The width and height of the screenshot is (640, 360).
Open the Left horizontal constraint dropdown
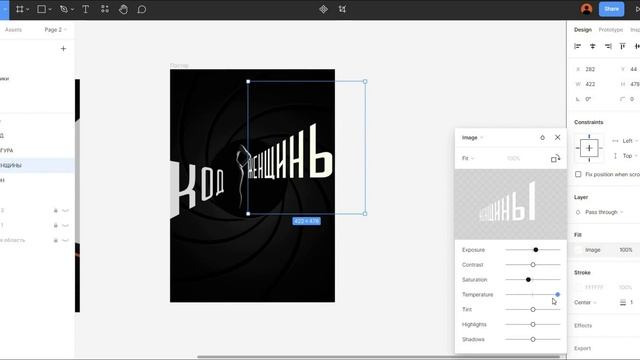click(x=629, y=141)
